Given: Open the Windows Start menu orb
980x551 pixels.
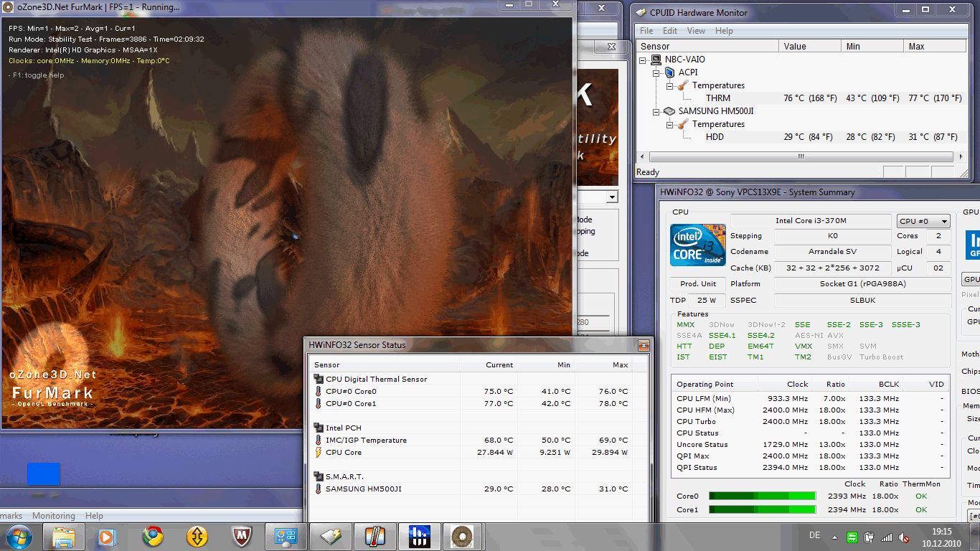Looking at the screenshot, I should [x=19, y=537].
